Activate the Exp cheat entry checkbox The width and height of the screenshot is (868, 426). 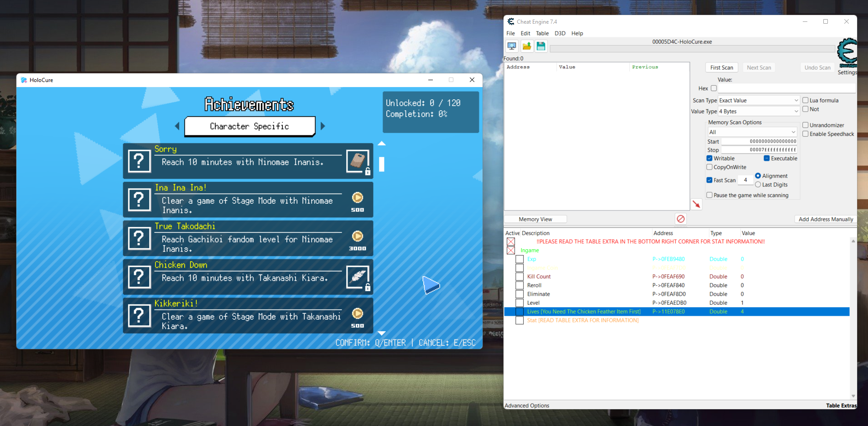pos(520,259)
